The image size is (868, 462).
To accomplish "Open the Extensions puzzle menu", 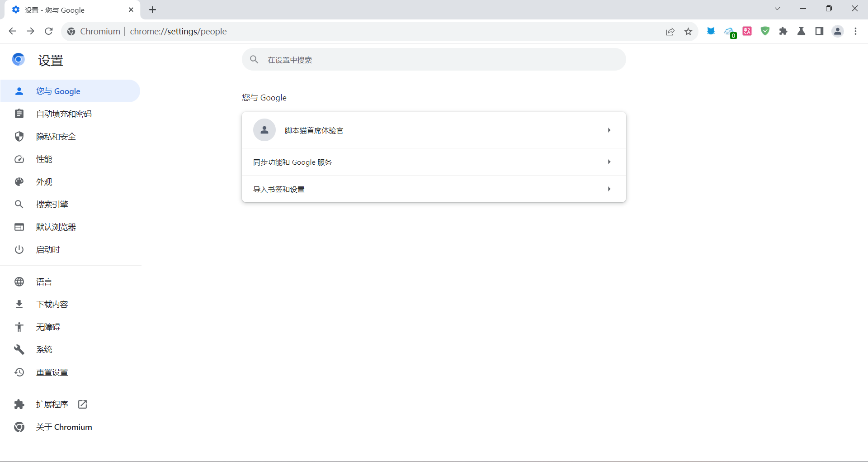I will click(x=783, y=31).
